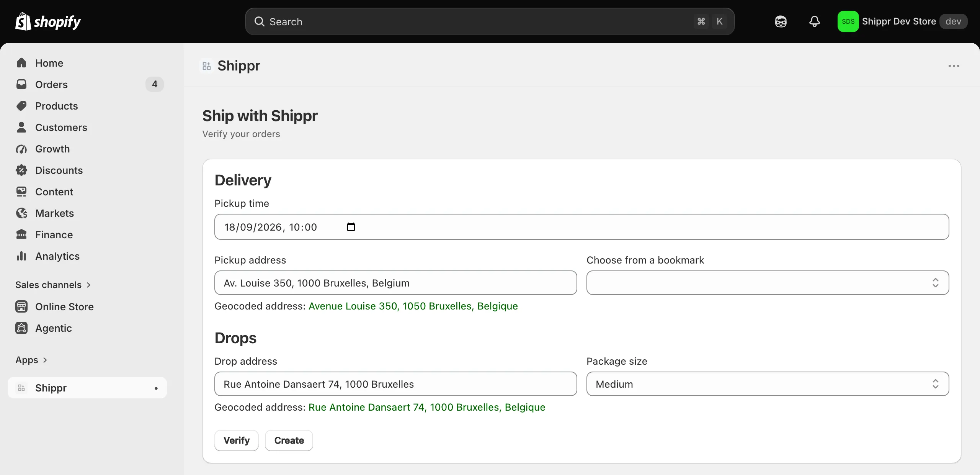The image size is (980, 475).
Task: Open the calendar picker in Pickup time
Action: point(351,227)
